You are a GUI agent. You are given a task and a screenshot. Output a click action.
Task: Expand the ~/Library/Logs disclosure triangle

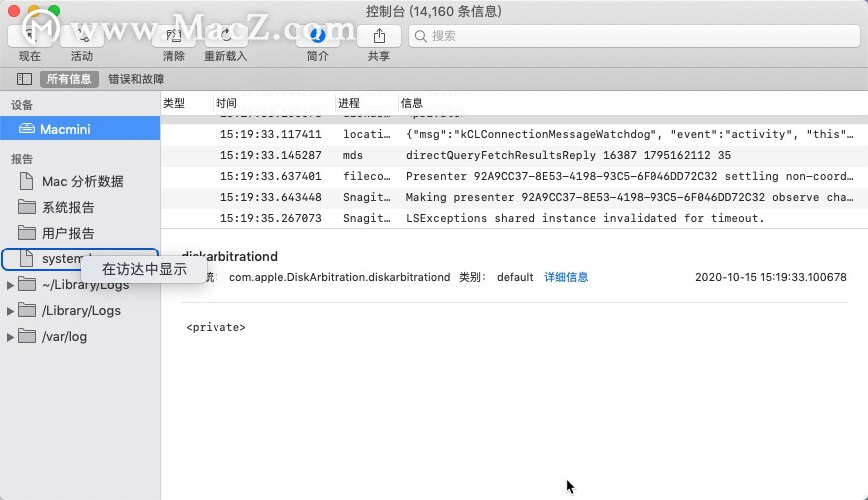[x=10, y=285]
